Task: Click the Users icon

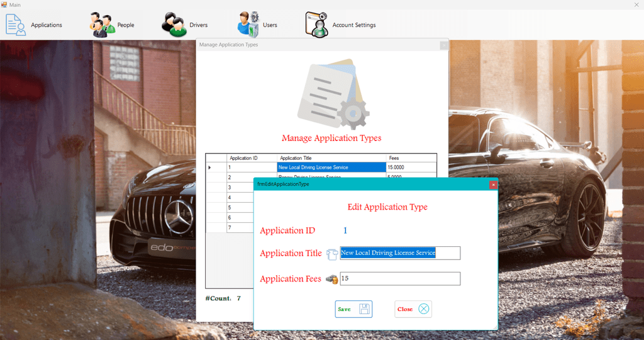Action: (248, 25)
